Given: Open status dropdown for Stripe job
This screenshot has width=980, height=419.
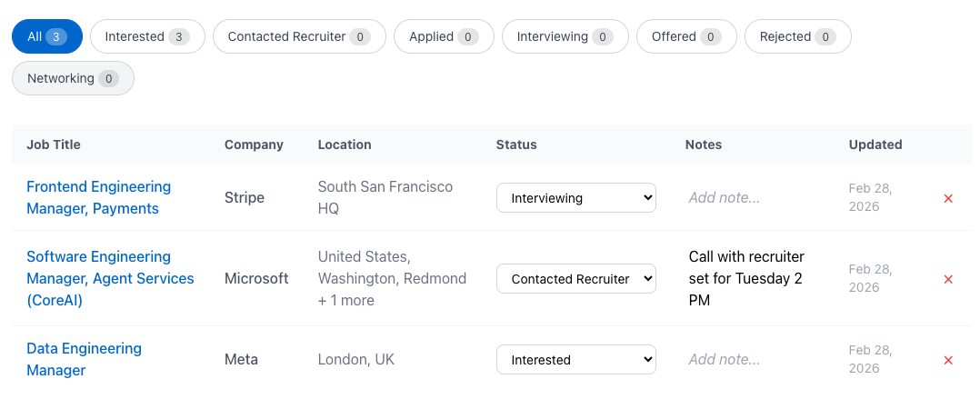Looking at the screenshot, I should [576, 198].
